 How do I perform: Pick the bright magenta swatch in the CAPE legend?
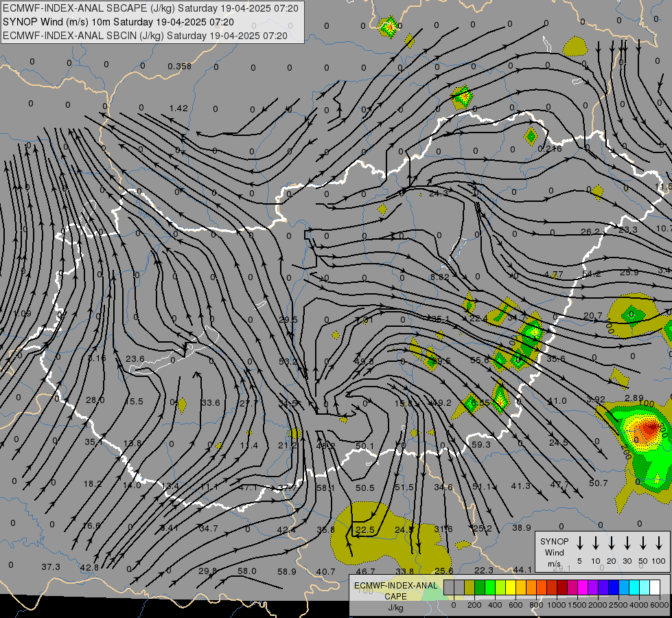[583, 587]
